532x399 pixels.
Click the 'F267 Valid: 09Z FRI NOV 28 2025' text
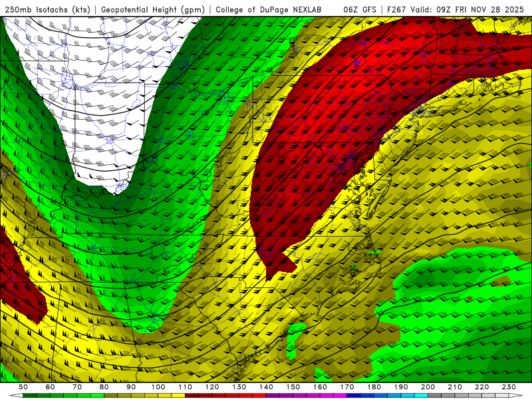coord(456,9)
